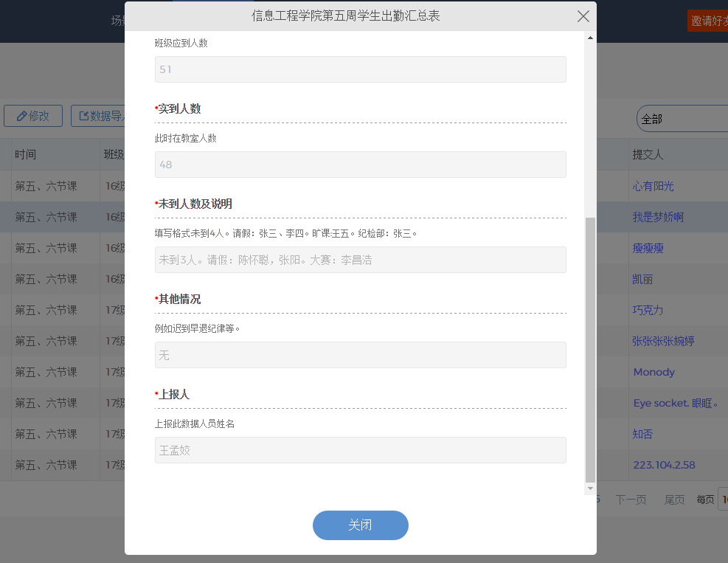Go to 下一页 in pagination
The image size is (728, 563).
(x=631, y=500)
